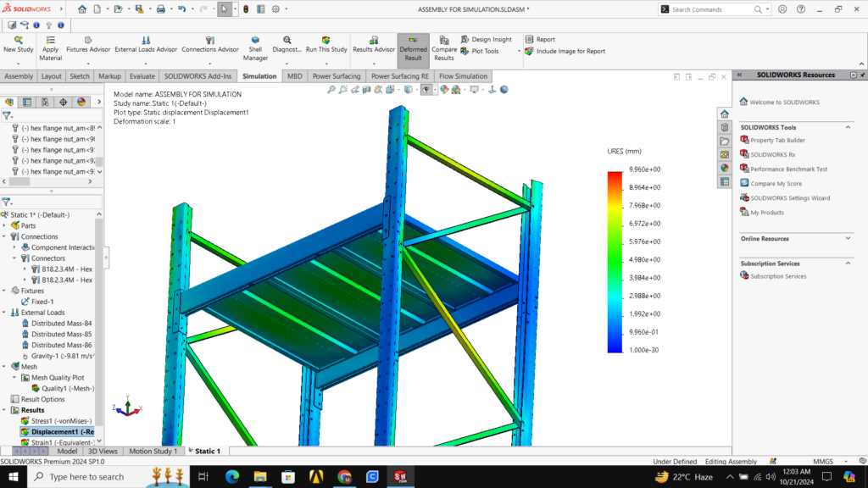868x488 pixels.
Task: Open the Property Tab Builder link
Action: click(x=777, y=140)
